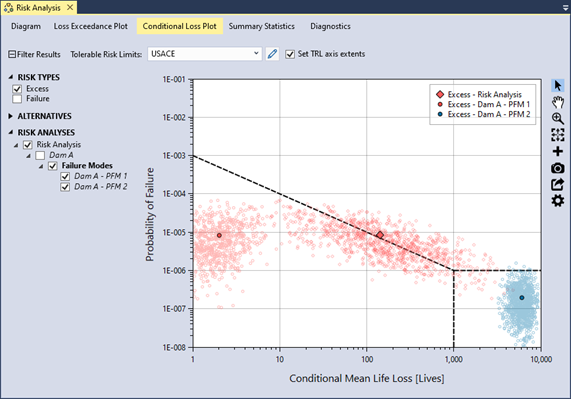Collapse the Failure Modes tree node
The height and width of the screenshot is (399, 571).
pos(41,166)
